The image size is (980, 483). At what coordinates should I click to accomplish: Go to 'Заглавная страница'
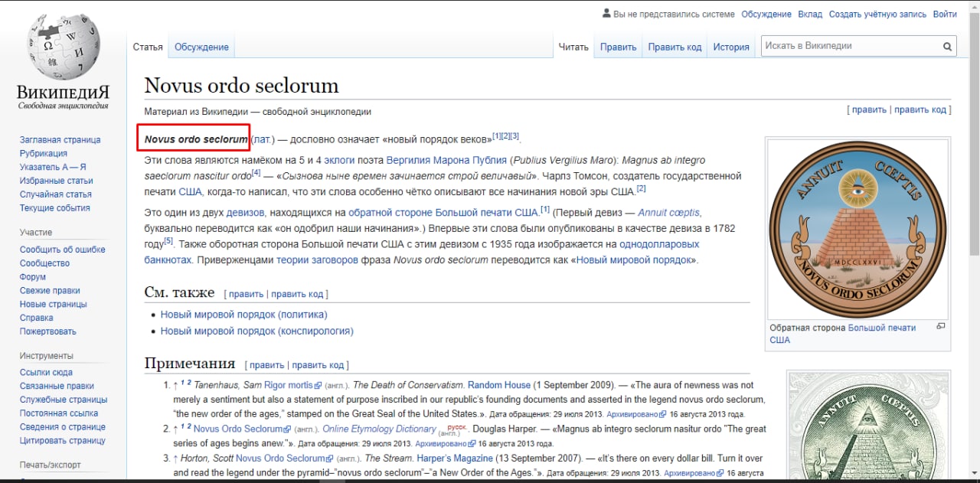(x=60, y=140)
